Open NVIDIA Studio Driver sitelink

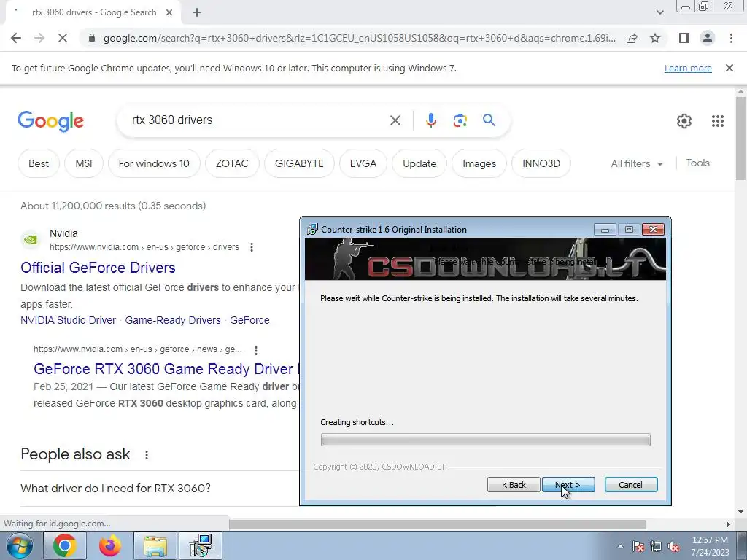[x=68, y=321]
